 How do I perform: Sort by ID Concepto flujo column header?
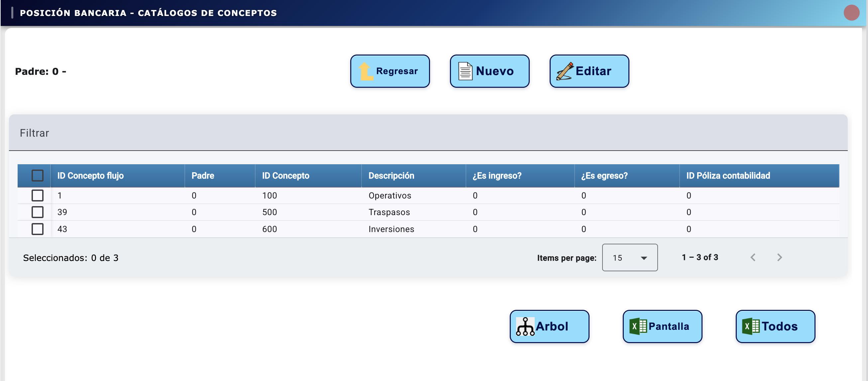[90, 176]
